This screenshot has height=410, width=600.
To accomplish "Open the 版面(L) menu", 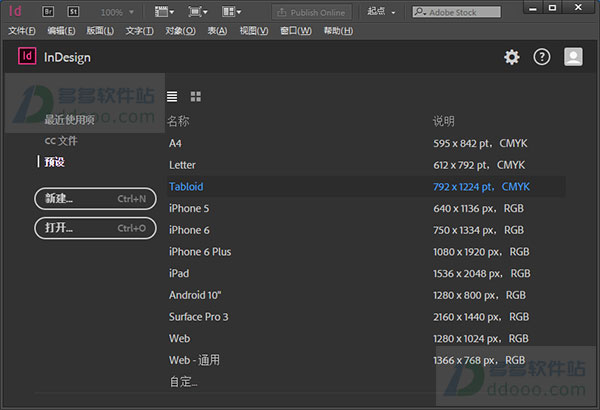I will coord(100,31).
